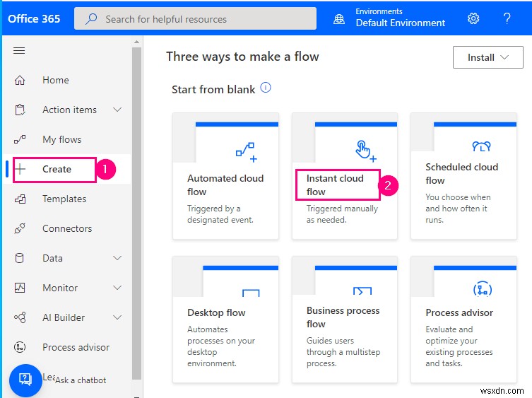Click the AI Builder nodes icon

click(x=20, y=317)
